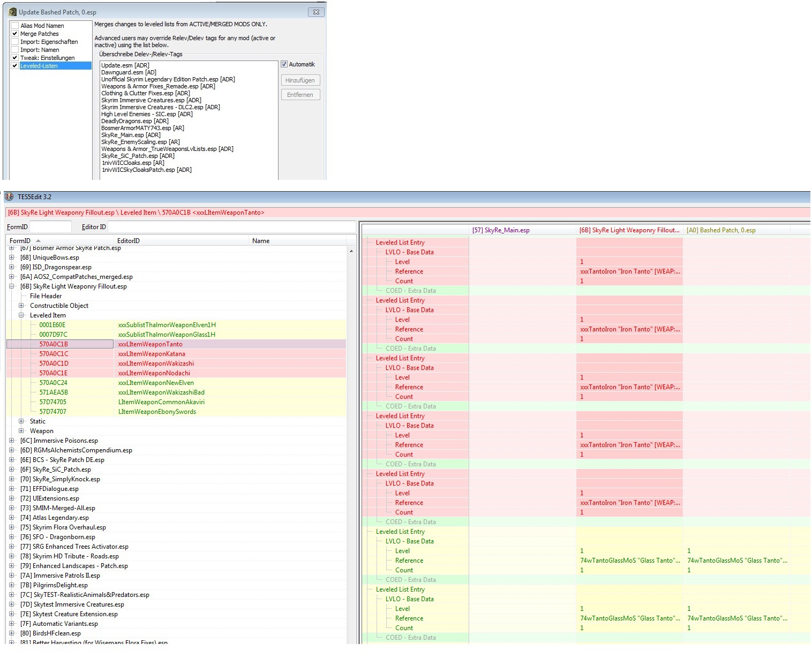Viewport: 812px width, 651px height.
Task: Click the [A0] Bashed Patch, 0.esp column header
Action: 737,230
